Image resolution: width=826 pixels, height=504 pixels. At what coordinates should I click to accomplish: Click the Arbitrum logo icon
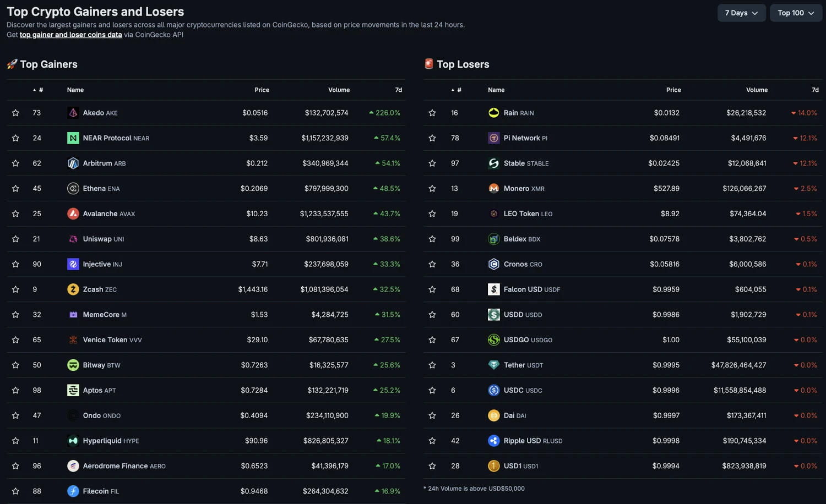(73, 163)
